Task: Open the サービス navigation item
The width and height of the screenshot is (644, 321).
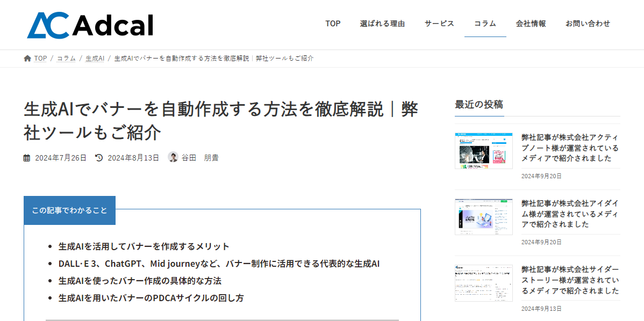Action: click(440, 24)
